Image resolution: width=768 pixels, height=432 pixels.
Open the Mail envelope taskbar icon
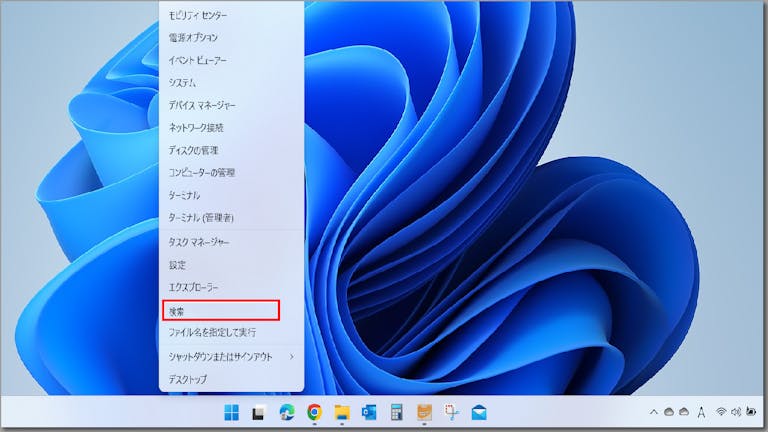[x=479, y=413]
